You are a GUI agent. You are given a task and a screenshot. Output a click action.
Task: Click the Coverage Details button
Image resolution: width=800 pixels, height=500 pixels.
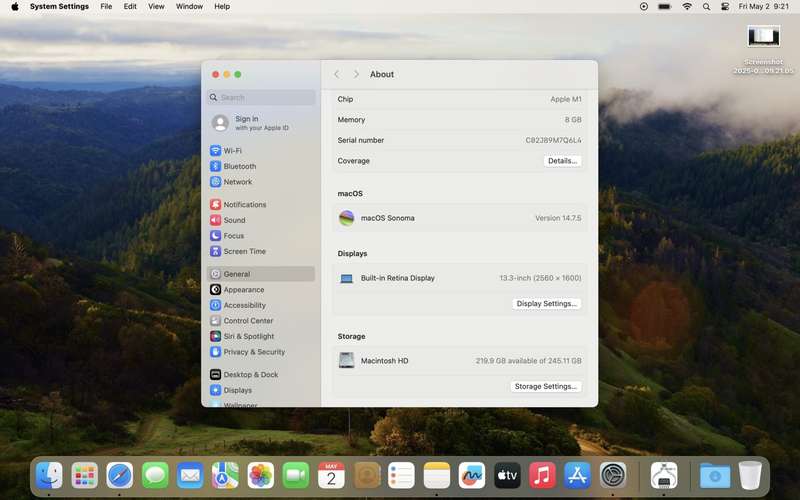562,161
